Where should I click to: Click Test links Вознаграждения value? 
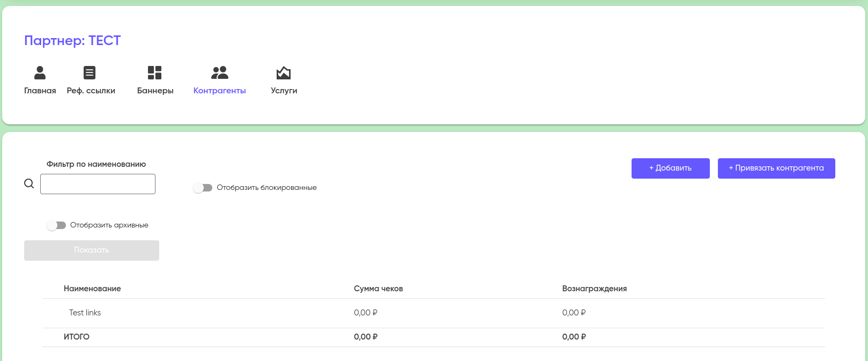click(574, 313)
